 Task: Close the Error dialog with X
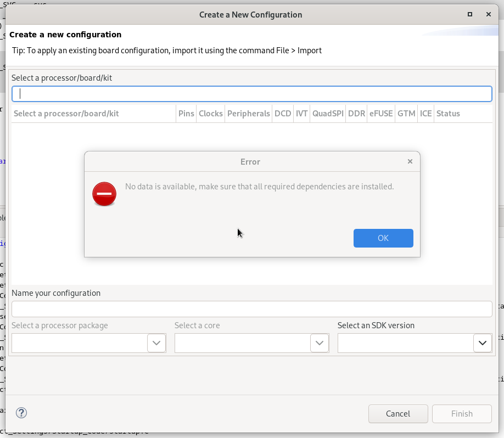pos(410,161)
